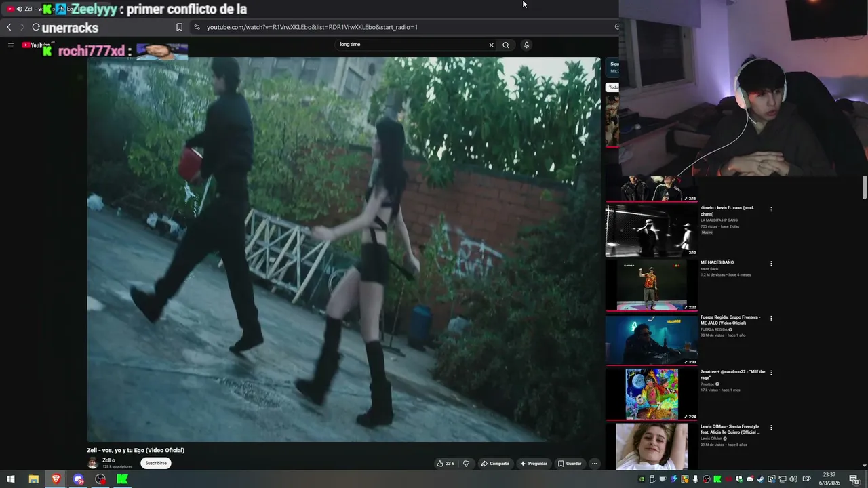Select the 'Todo' filter chip
Image resolution: width=868 pixels, height=488 pixels.
[x=613, y=87]
